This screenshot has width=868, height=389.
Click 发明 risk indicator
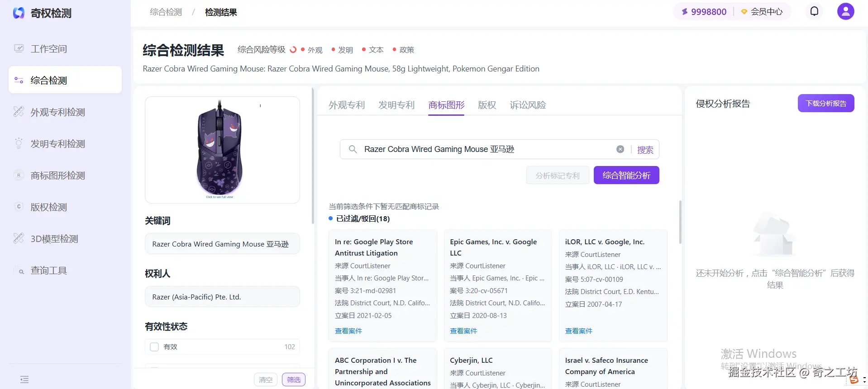coord(342,50)
